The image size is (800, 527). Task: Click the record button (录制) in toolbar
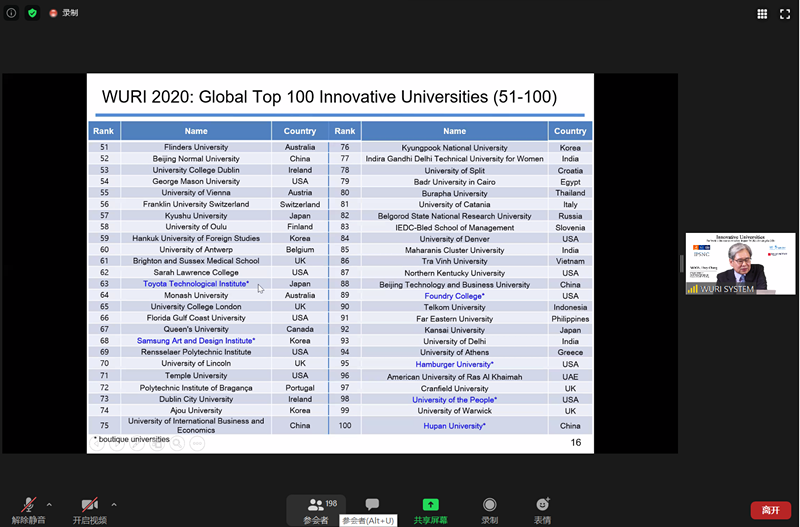(x=489, y=510)
